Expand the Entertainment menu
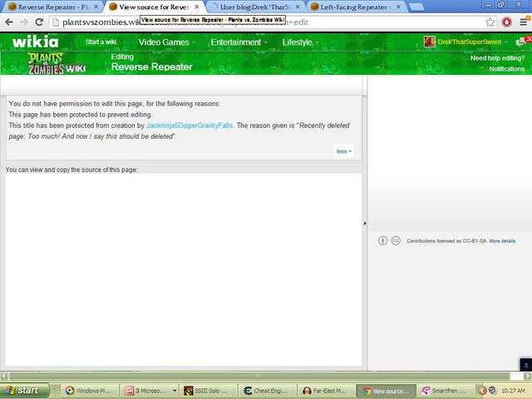532x399 pixels. (239, 42)
